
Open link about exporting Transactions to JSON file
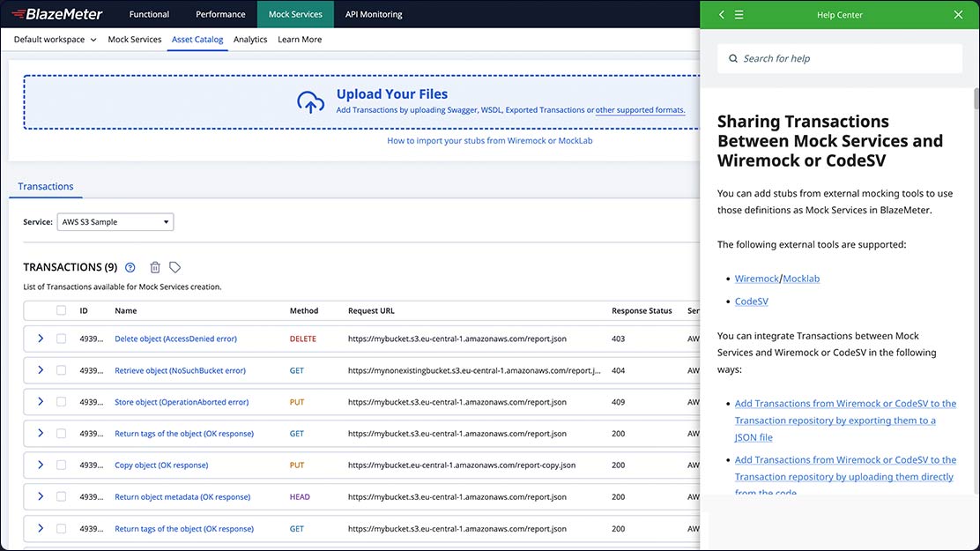(845, 421)
